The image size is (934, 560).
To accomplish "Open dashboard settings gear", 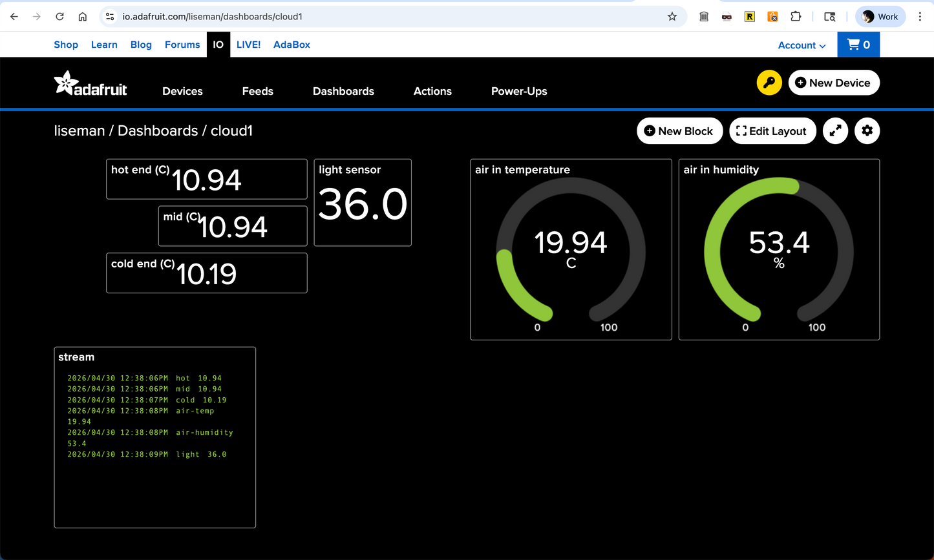I will (867, 131).
